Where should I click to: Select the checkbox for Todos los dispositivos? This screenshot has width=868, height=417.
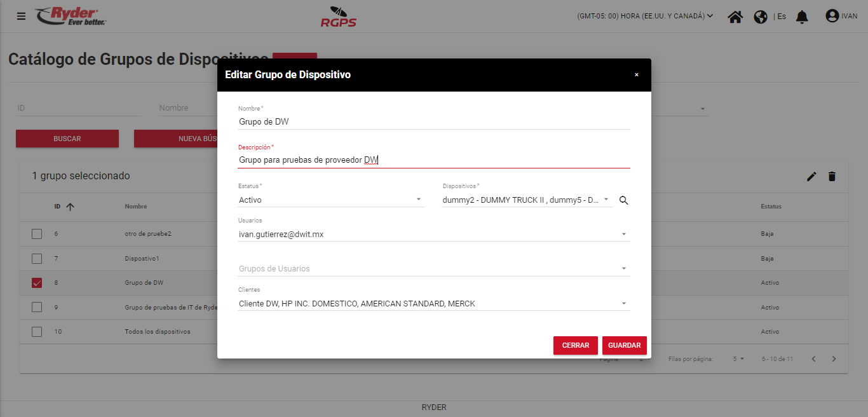37,332
